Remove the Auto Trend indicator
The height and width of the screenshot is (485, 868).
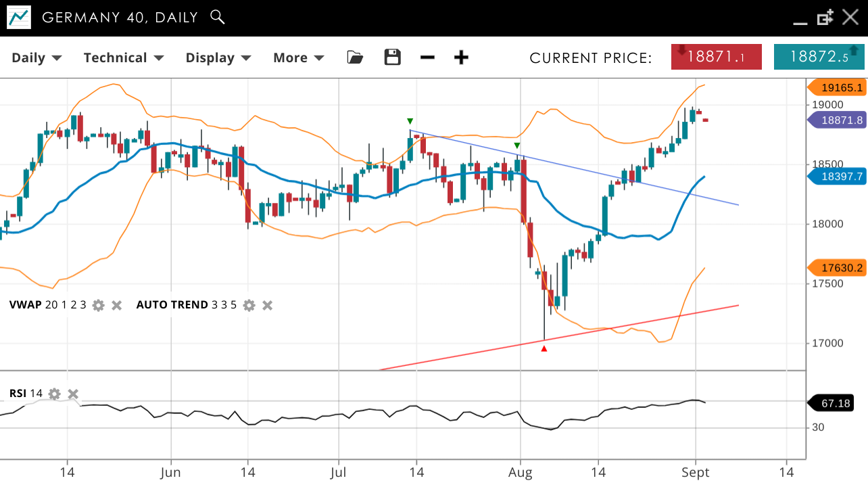coord(267,305)
